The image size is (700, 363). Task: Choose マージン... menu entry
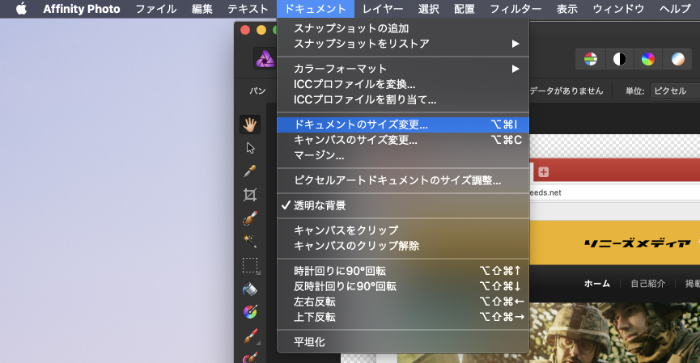[x=403, y=155]
